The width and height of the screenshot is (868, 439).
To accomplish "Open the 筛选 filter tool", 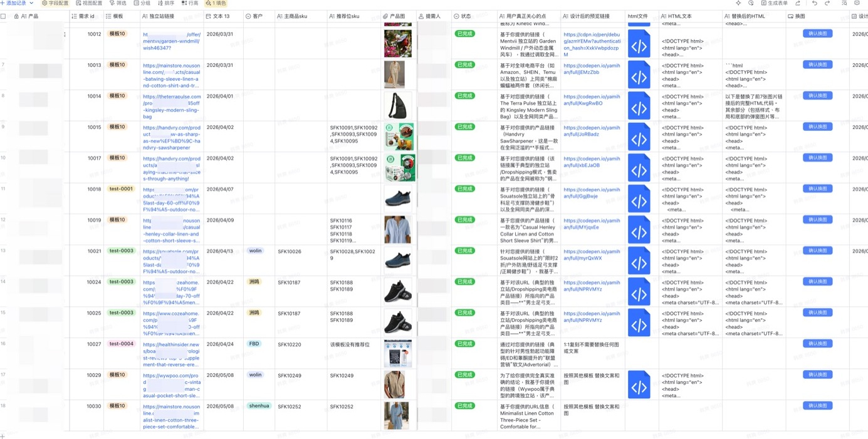I will [x=118, y=3].
